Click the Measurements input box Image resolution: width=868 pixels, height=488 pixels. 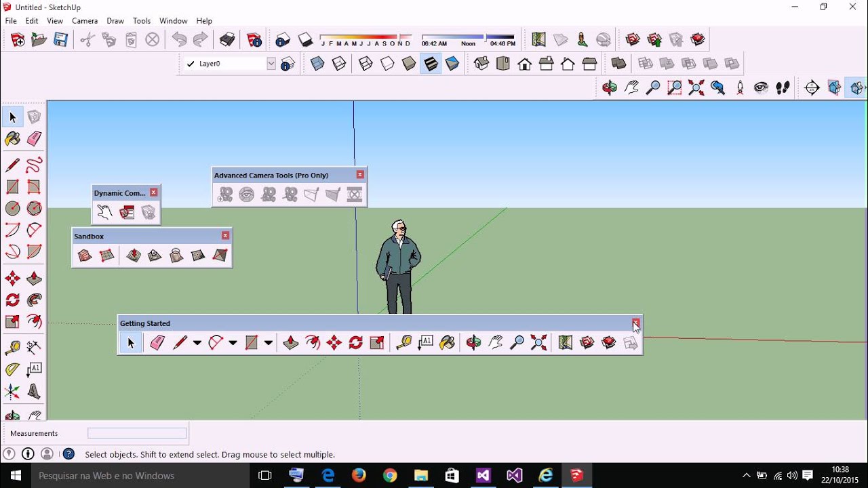(137, 433)
